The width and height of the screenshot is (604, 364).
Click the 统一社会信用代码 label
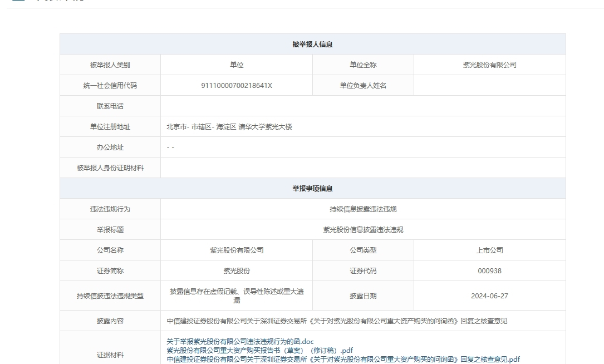tap(110, 86)
